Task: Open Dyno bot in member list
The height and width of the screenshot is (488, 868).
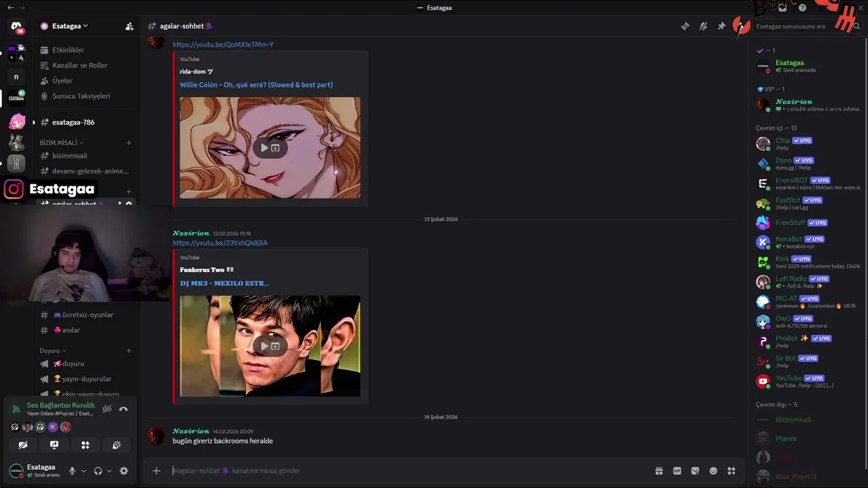Action: 808,164
